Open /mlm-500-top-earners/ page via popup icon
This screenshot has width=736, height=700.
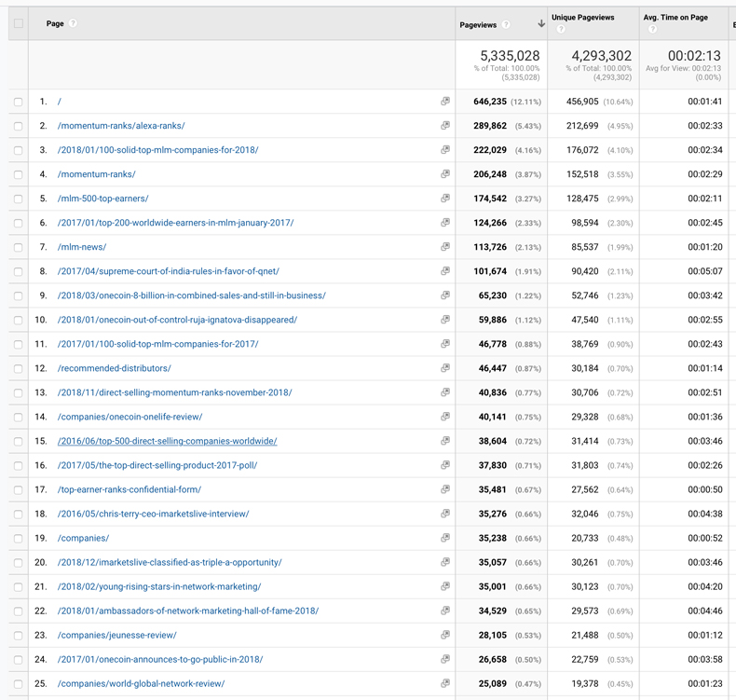[445, 199]
